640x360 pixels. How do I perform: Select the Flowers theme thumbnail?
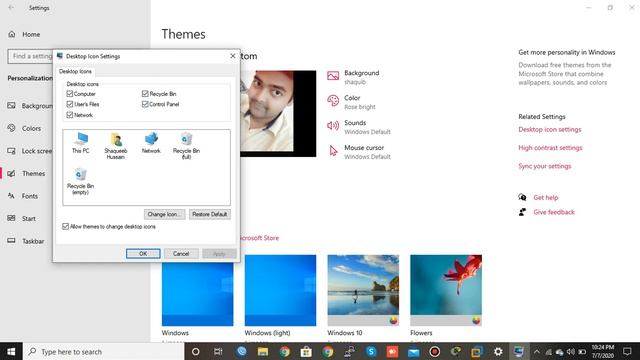(x=446, y=290)
